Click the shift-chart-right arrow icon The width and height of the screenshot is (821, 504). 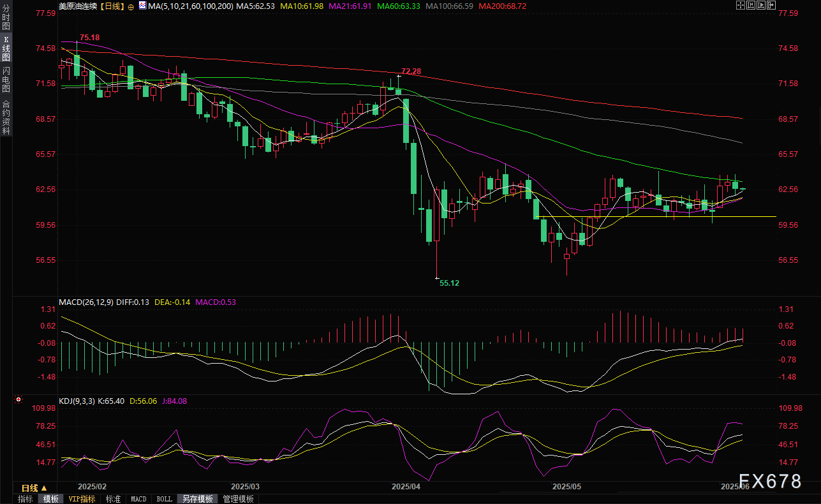(771, 5)
